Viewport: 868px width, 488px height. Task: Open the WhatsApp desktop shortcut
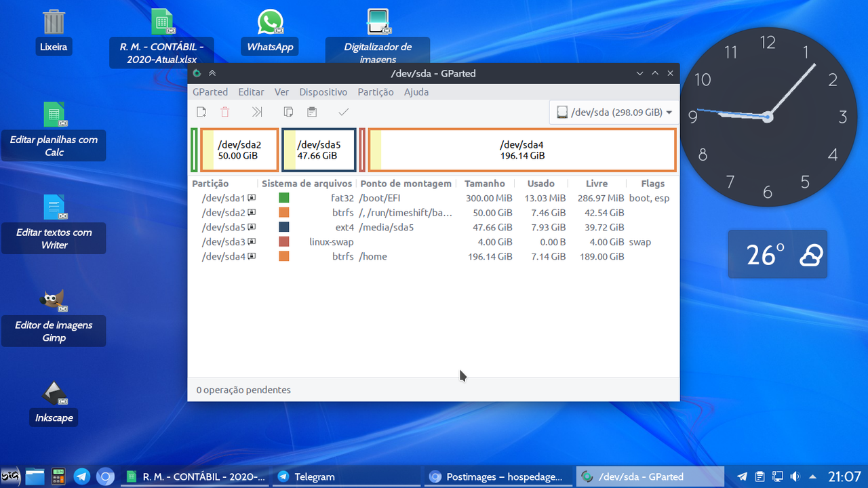tap(270, 33)
